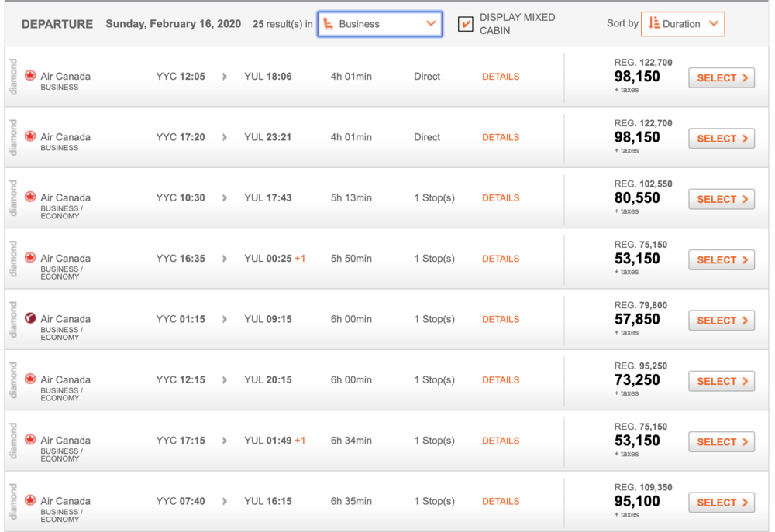This screenshot has height=532, width=775.
Task: Click the Air Canada maple leaf icon on the 12:05 flight
Action: [x=30, y=76]
